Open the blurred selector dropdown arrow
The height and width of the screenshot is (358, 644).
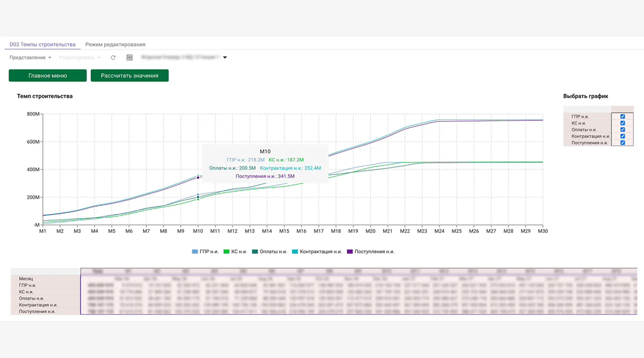(225, 57)
